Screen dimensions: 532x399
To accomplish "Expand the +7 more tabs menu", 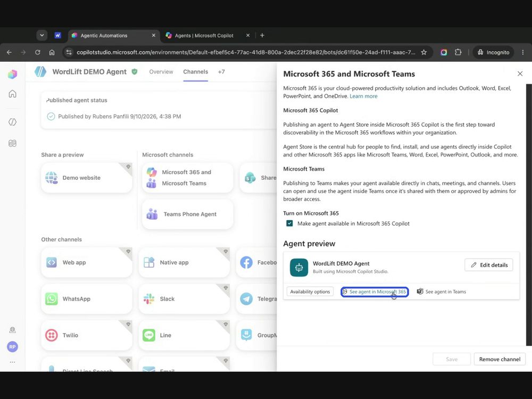I will point(221,72).
